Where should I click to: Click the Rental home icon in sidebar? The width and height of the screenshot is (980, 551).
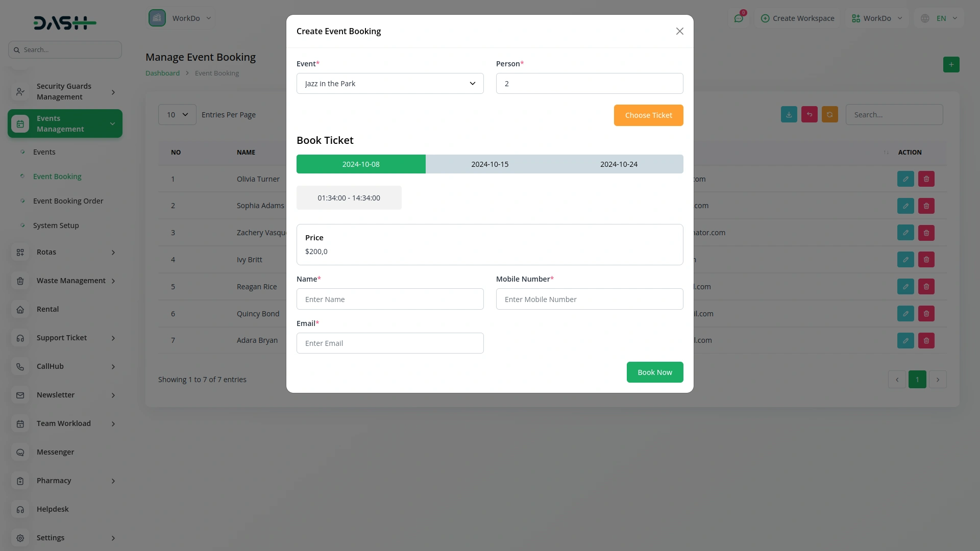pyautogui.click(x=20, y=309)
